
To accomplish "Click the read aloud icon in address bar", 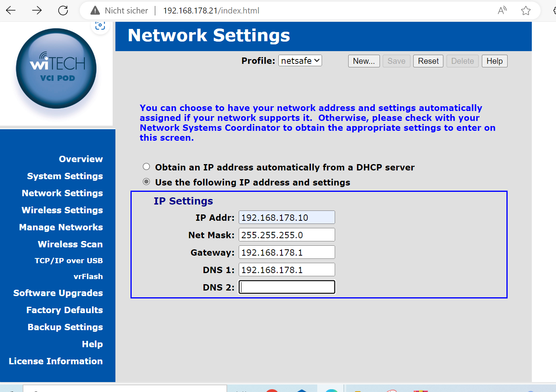I will click(502, 11).
